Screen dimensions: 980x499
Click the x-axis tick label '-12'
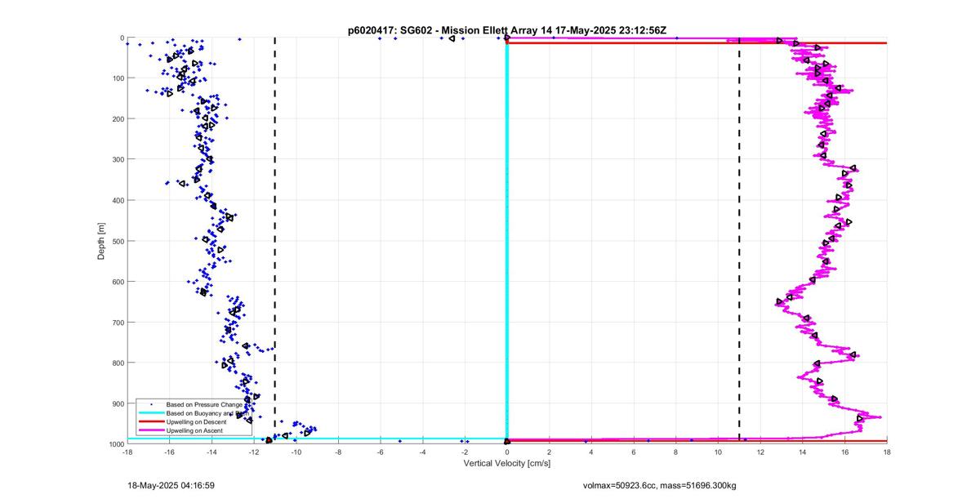point(254,452)
